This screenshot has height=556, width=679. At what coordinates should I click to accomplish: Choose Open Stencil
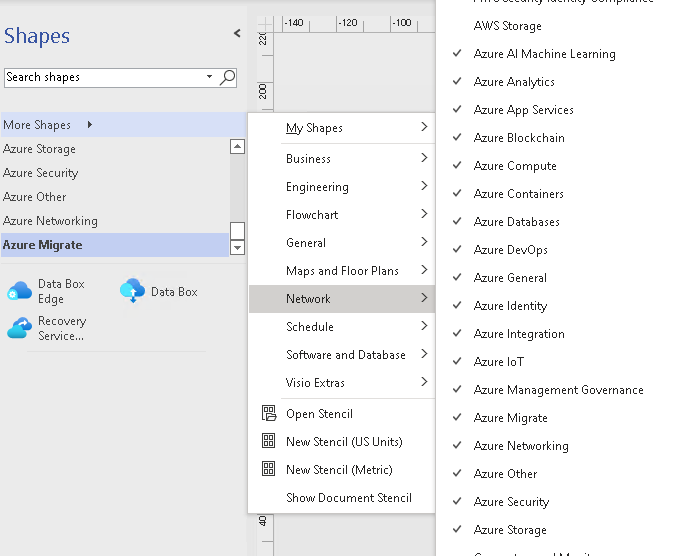pyautogui.click(x=342, y=414)
